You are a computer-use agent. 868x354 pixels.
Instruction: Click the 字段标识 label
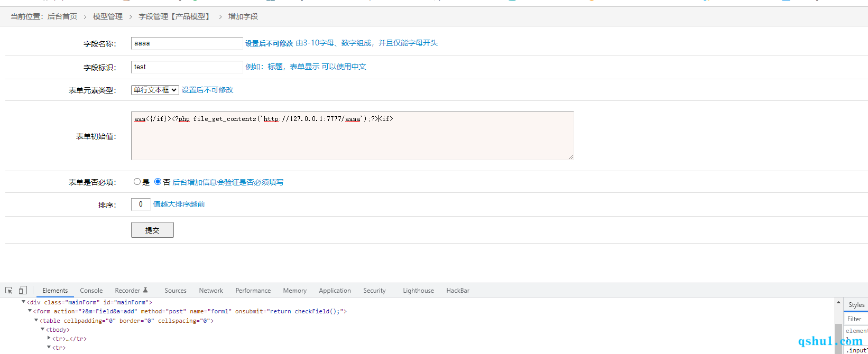coord(99,68)
